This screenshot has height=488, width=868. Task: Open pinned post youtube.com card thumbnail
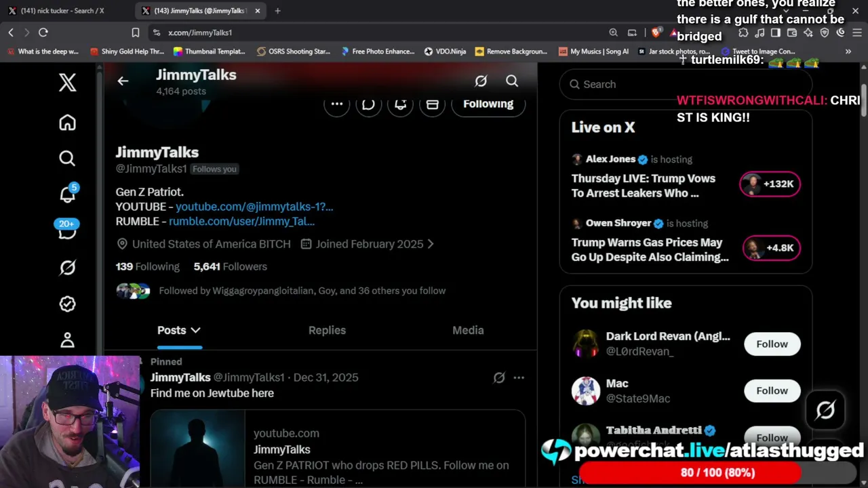[x=197, y=449]
